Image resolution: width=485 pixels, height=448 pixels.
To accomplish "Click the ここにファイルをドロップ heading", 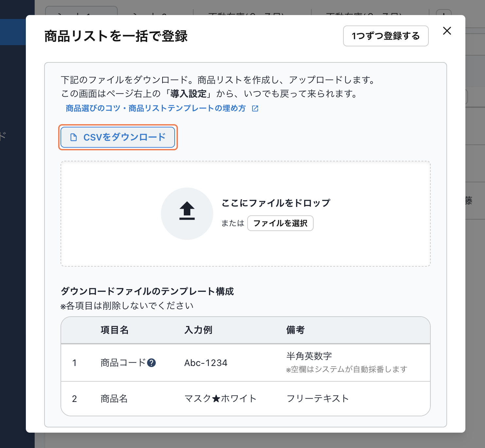I will tap(276, 203).
